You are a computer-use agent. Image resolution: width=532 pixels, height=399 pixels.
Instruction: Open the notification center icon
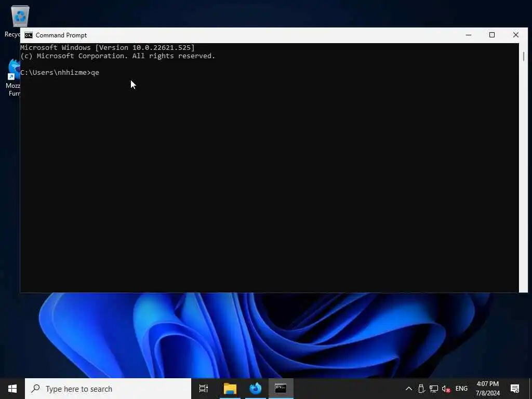click(515, 389)
